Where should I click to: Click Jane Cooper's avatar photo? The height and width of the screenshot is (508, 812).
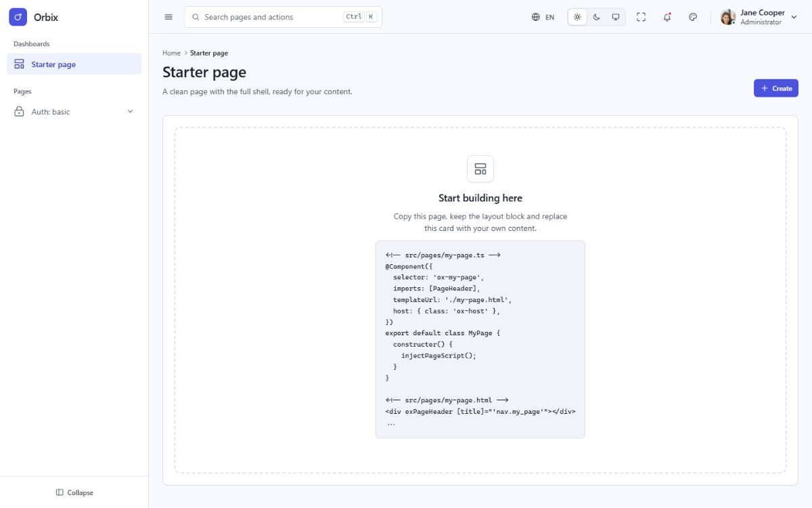[x=728, y=17]
